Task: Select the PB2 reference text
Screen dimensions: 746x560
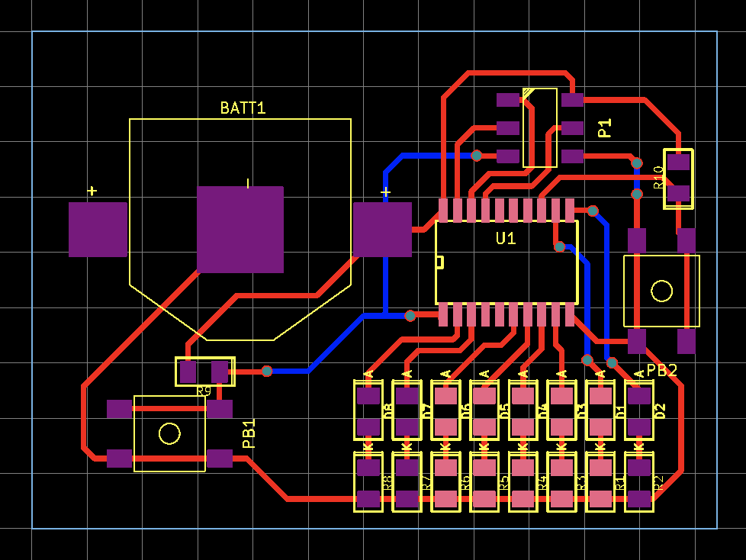Action: [662, 371]
